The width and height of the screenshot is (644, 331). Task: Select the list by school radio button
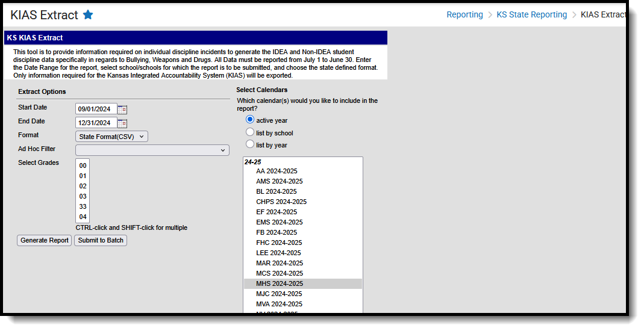[250, 132]
